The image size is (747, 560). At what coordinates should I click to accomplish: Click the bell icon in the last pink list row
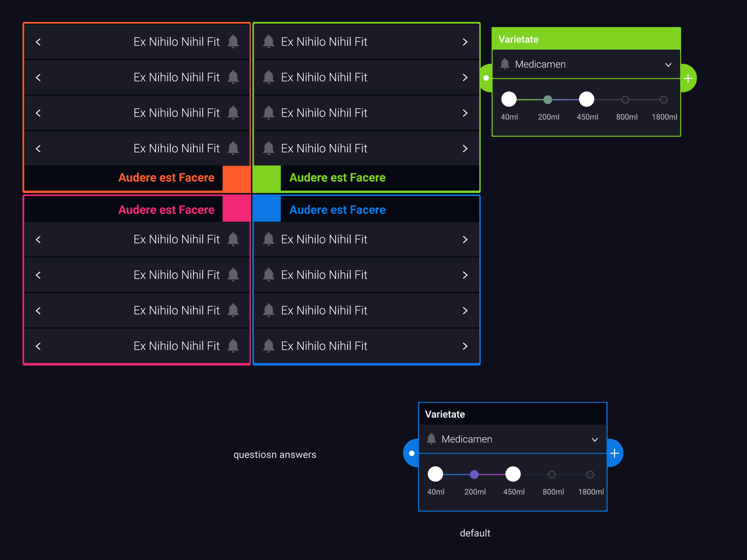pyautogui.click(x=233, y=345)
